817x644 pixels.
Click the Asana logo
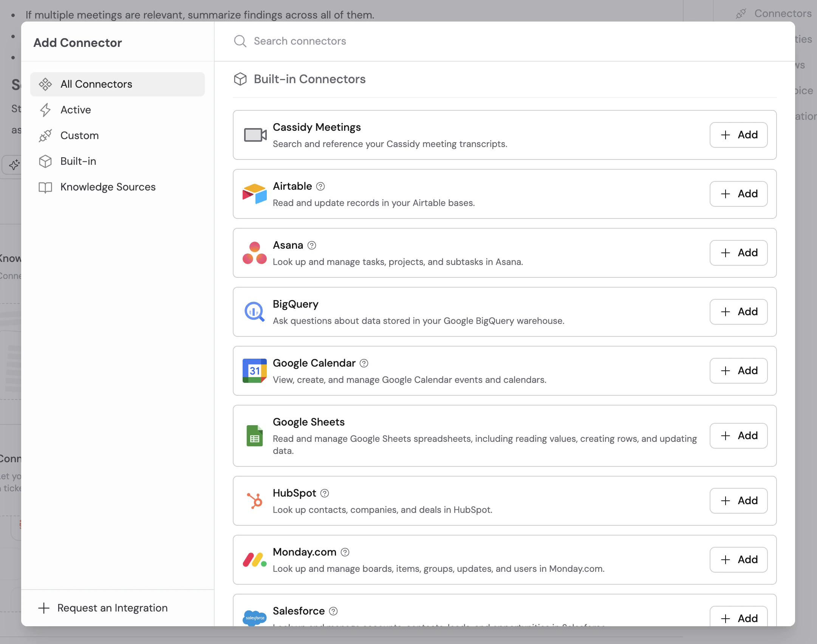coord(255,253)
